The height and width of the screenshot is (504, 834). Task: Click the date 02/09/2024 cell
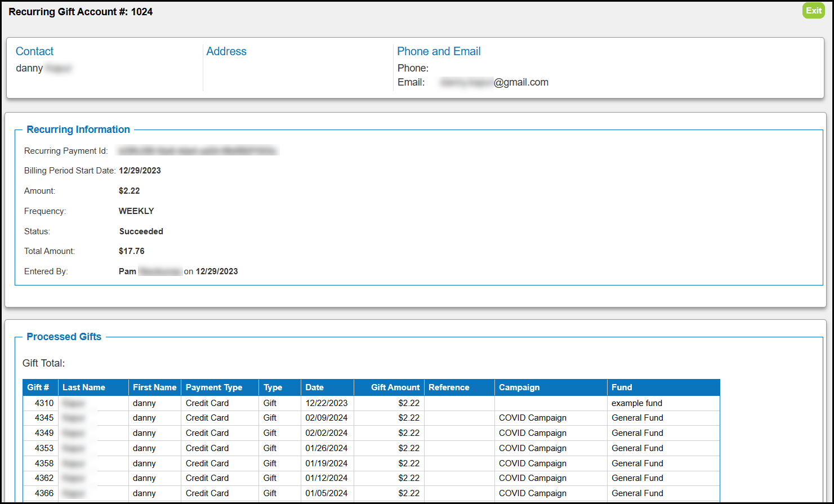[327, 418]
